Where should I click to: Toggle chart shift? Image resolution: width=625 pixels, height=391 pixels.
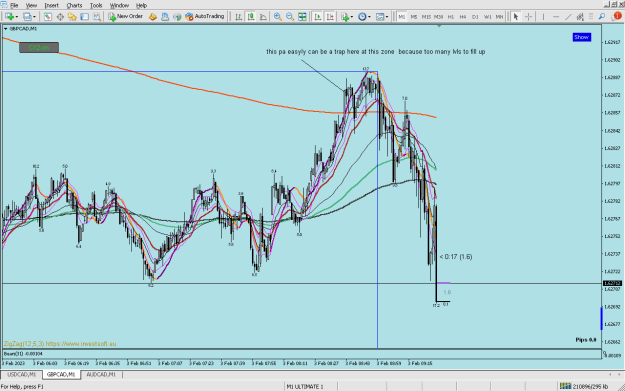330,17
